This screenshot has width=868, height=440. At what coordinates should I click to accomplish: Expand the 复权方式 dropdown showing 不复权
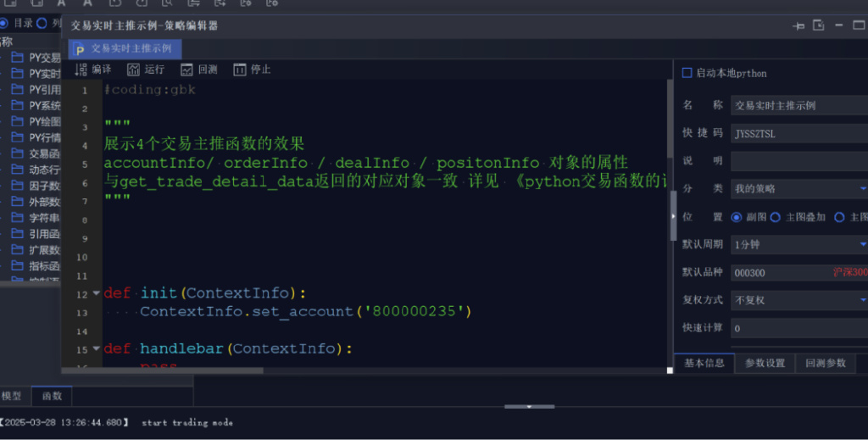798,300
